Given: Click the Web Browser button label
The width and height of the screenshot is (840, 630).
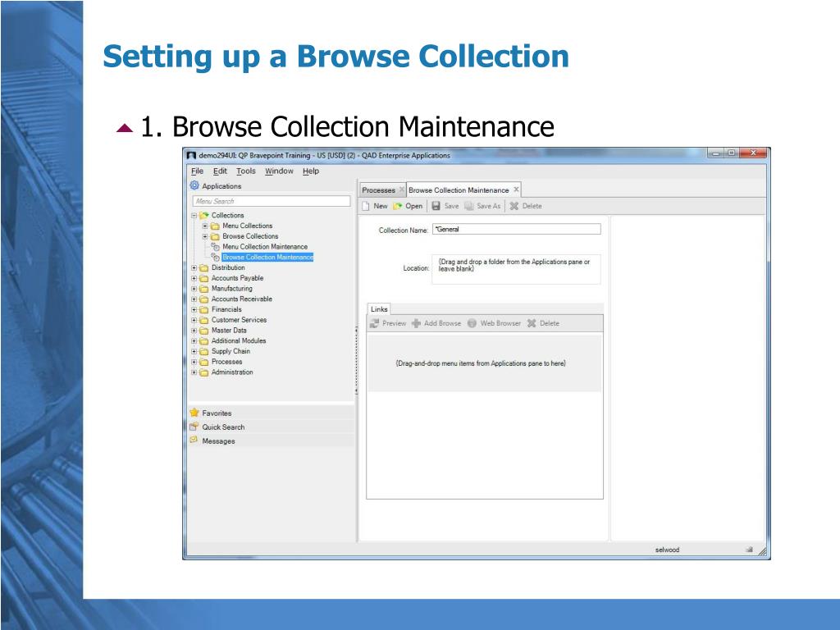Looking at the screenshot, I should coord(500,323).
